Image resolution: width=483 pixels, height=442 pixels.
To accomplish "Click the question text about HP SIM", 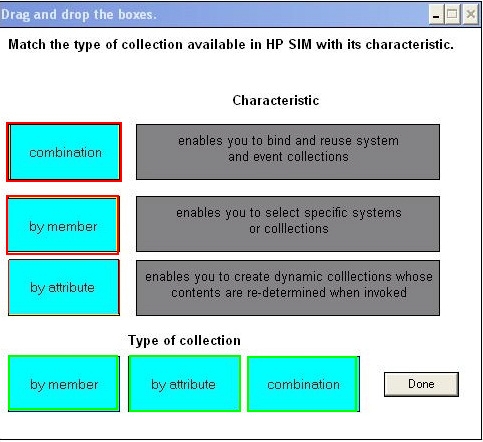I will (x=231, y=45).
